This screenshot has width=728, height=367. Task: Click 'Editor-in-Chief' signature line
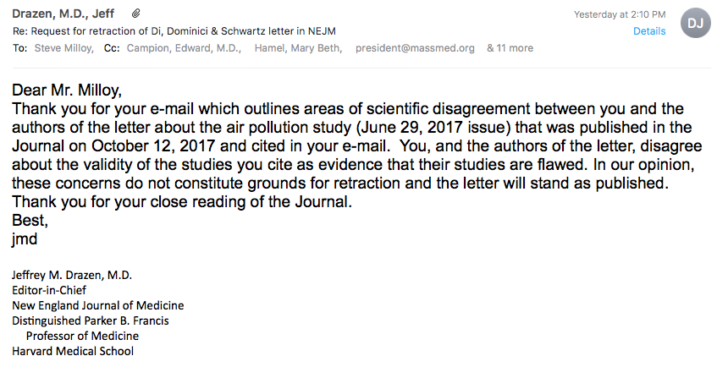(49, 290)
